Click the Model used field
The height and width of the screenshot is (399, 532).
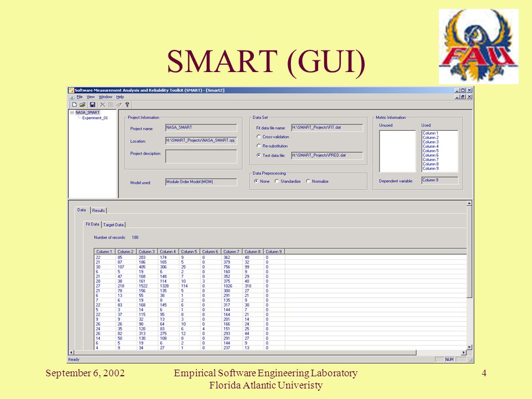(201, 182)
